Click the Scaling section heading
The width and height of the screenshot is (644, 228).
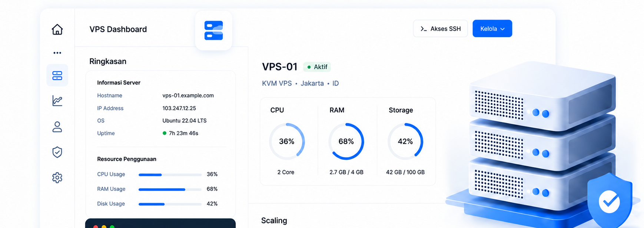[x=274, y=221]
